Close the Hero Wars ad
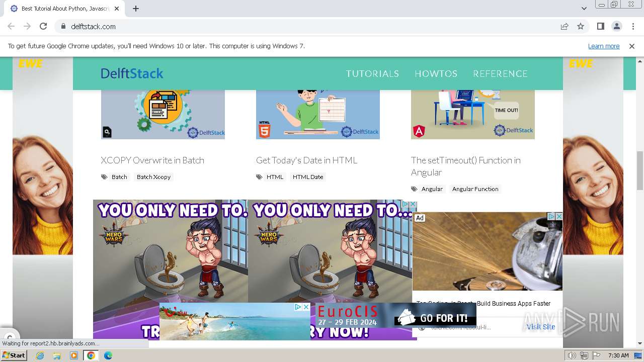644x362 pixels. click(x=413, y=204)
